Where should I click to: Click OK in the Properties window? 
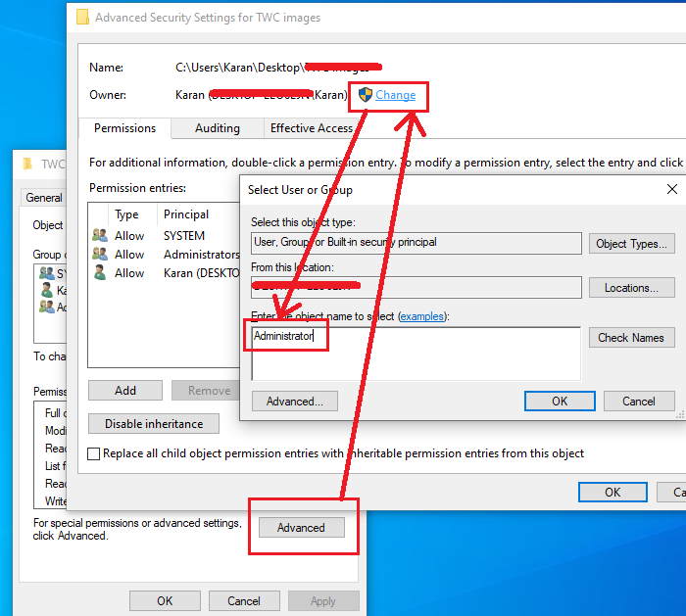(165, 601)
